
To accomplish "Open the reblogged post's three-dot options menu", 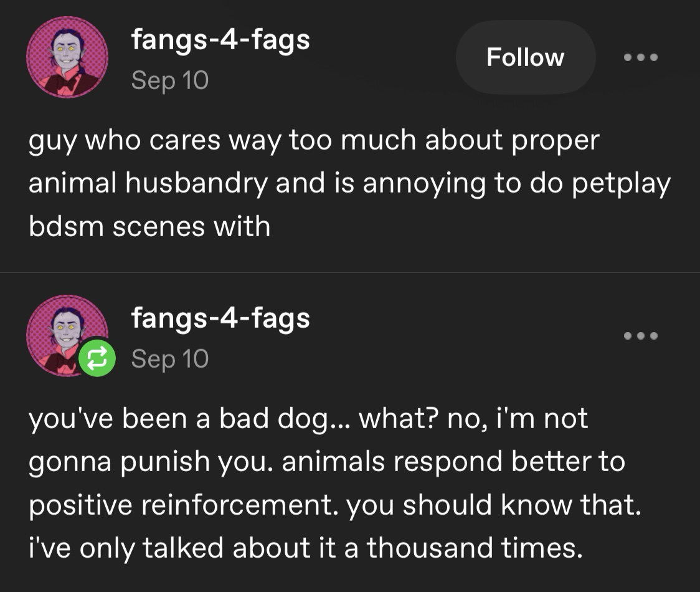I will pos(640,336).
